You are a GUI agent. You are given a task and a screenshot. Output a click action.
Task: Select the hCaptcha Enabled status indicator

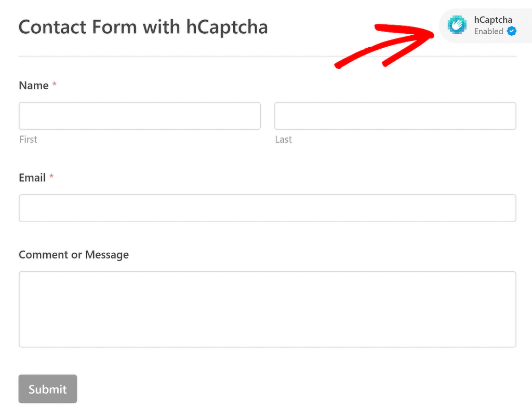tap(488, 31)
